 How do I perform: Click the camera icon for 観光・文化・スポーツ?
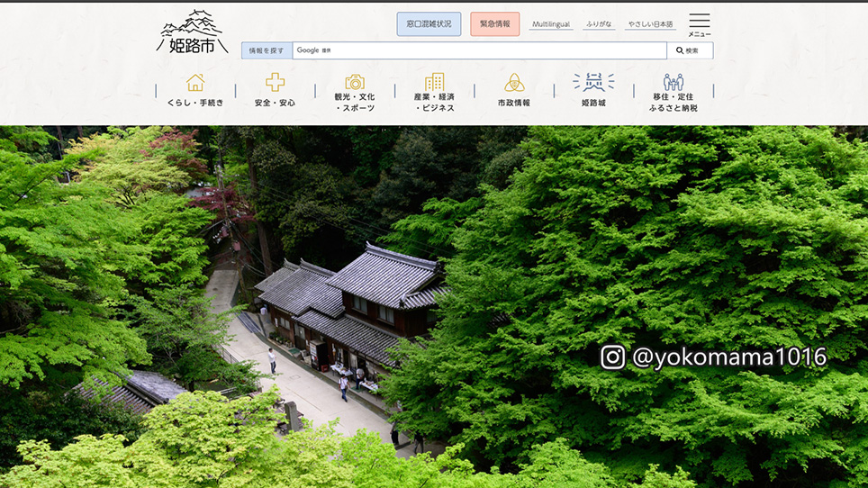[354, 82]
